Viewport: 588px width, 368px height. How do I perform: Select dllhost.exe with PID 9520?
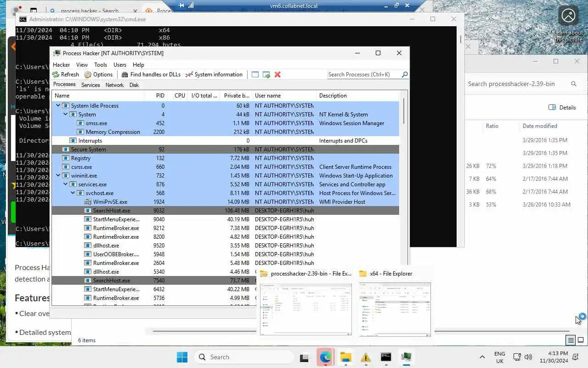click(x=226, y=246)
